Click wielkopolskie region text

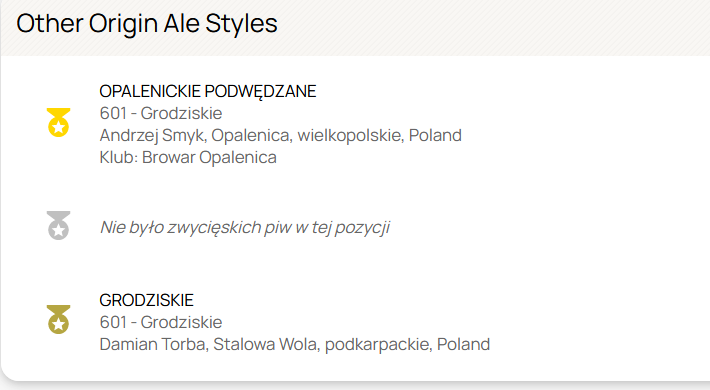(x=351, y=135)
